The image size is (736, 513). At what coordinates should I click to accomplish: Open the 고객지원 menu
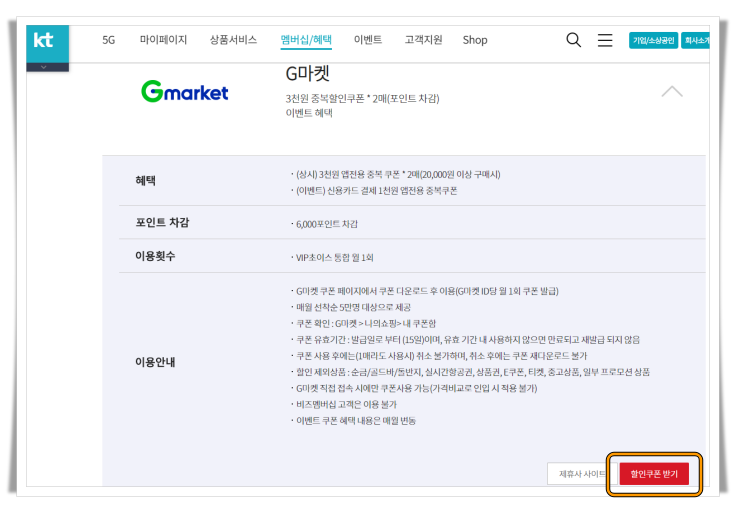click(423, 39)
